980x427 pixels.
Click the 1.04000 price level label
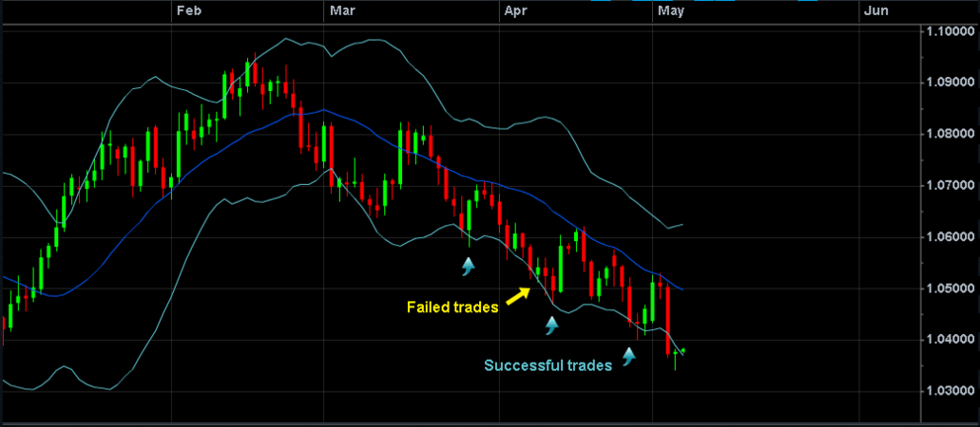[949, 339]
